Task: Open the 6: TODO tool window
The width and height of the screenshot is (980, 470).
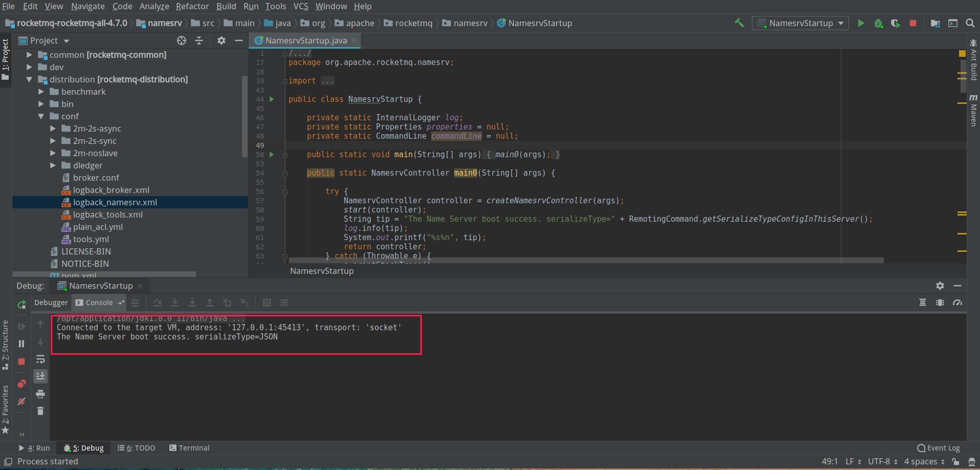Action: 137,447
